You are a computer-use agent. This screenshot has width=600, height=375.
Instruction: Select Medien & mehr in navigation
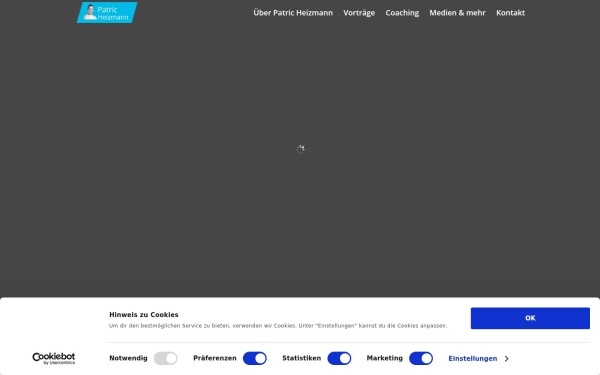click(457, 13)
